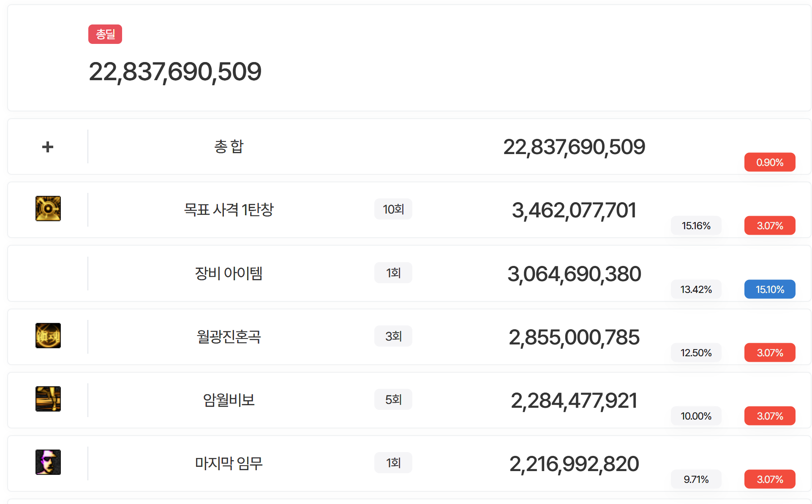Screen dimensions: 812x504
Task: Click damage value 2,855,000,785
Action: [x=574, y=337]
